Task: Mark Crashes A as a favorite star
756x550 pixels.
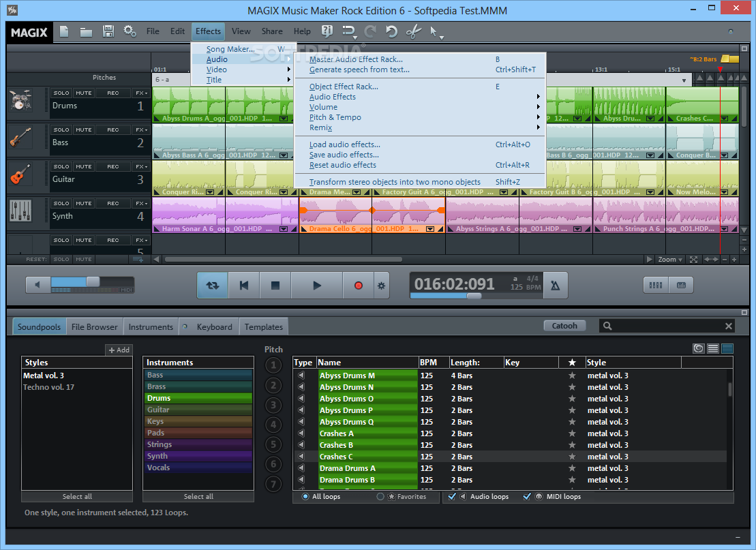Action: [572, 433]
